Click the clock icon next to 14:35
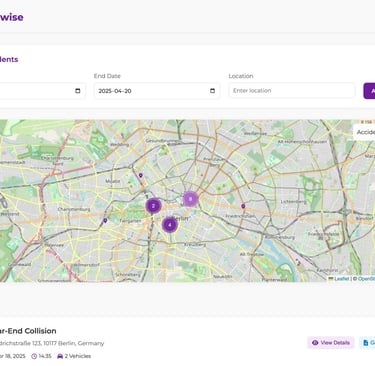The image size is (375, 366). (34, 356)
